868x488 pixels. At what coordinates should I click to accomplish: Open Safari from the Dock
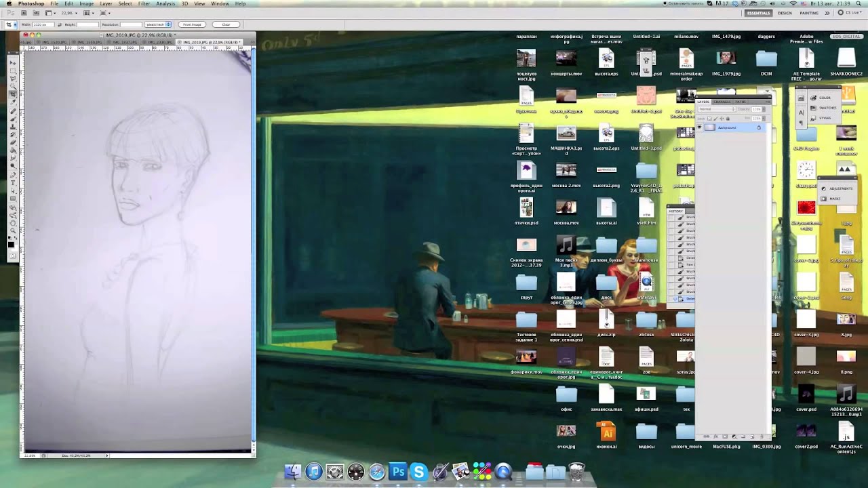tap(377, 471)
